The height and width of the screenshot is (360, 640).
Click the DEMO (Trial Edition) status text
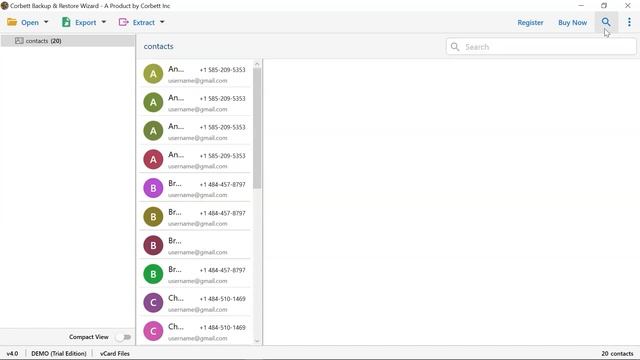point(59,353)
